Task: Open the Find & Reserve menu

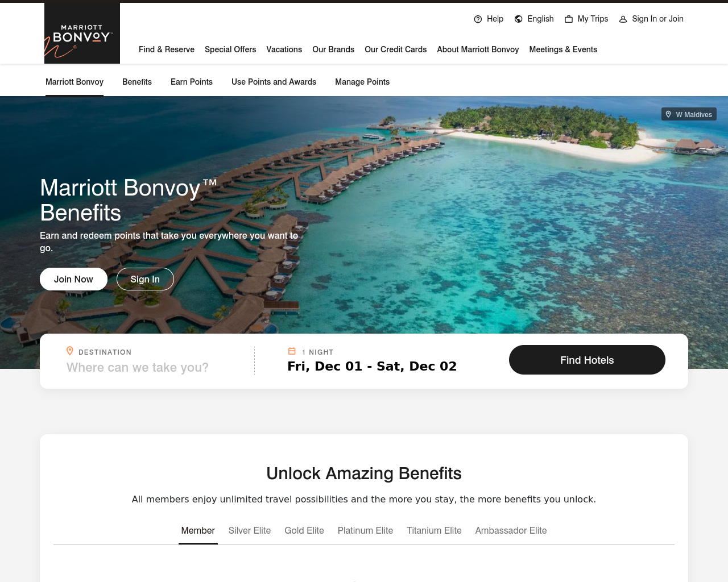Action: coord(167,49)
